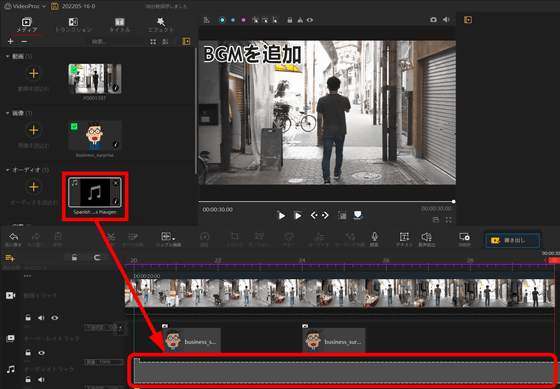Take a snapshot with camera icon
This screenshot has width=560, height=389.
point(433,20)
